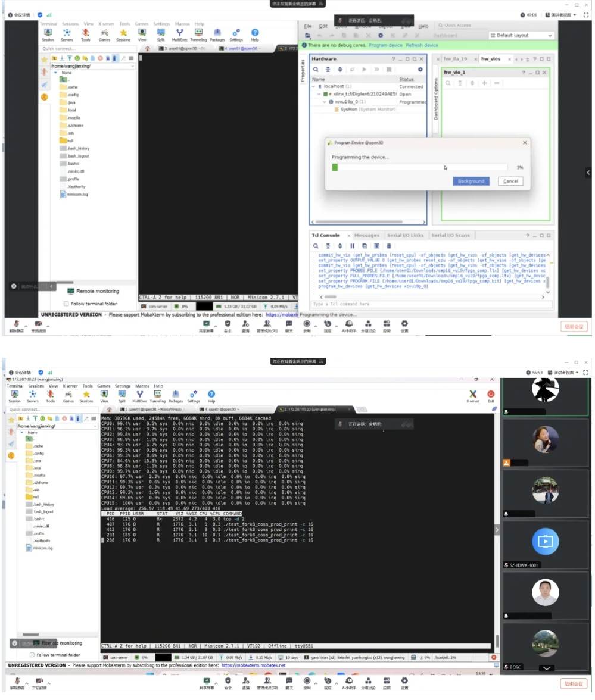The height and width of the screenshot is (700, 595).
Task: Copy the Tcl Console contents
Action: (365, 246)
